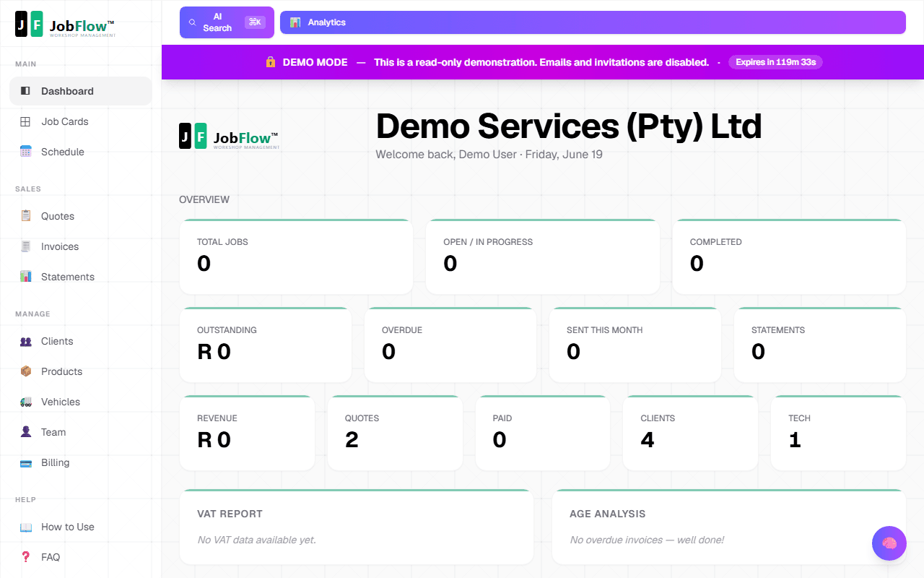Click the Expires countdown badge

[x=775, y=62]
